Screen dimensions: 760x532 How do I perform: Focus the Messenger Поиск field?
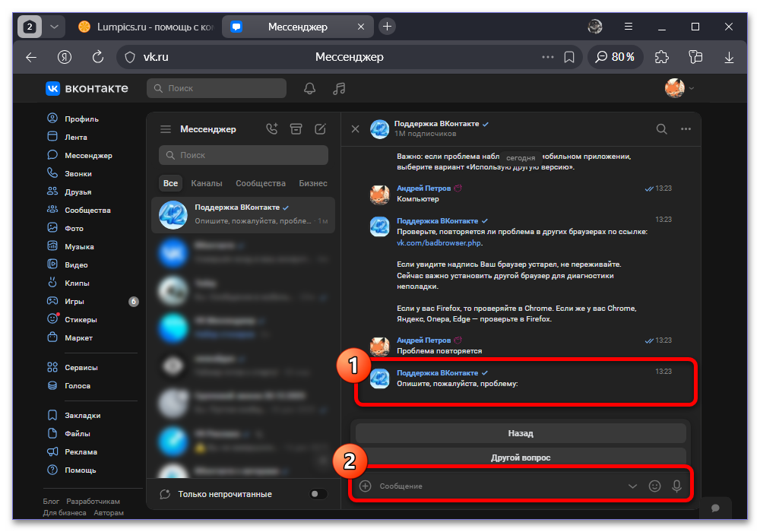[243, 155]
